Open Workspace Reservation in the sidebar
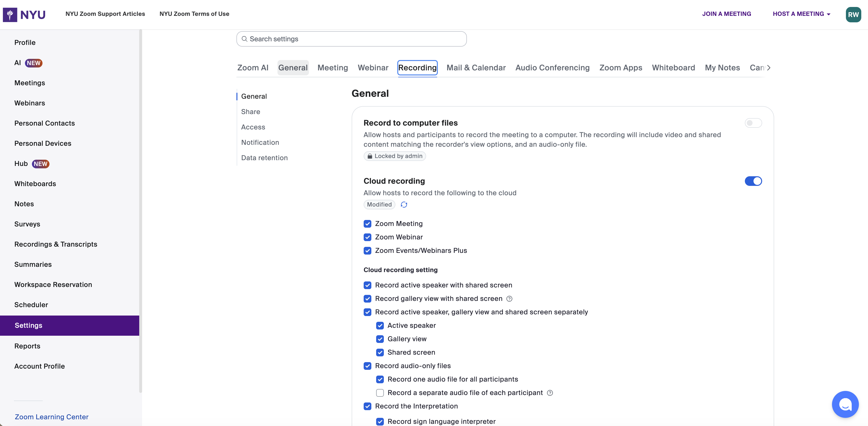The height and width of the screenshot is (426, 868). coord(53,285)
